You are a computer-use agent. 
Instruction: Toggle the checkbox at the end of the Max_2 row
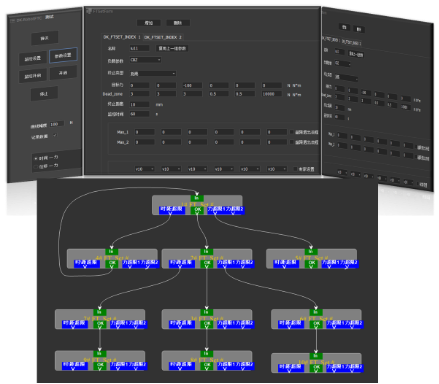tap(292, 142)
